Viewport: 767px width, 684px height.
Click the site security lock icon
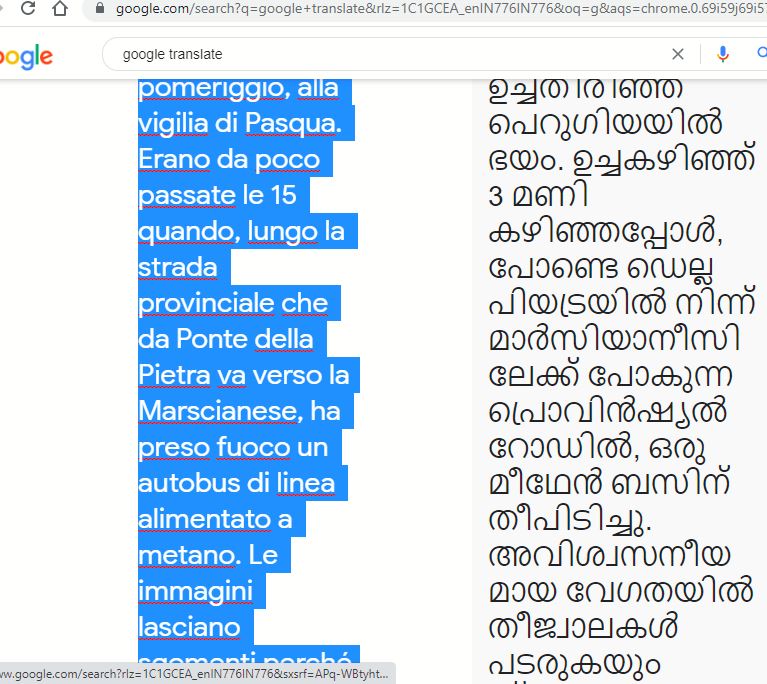click(99, 9)
